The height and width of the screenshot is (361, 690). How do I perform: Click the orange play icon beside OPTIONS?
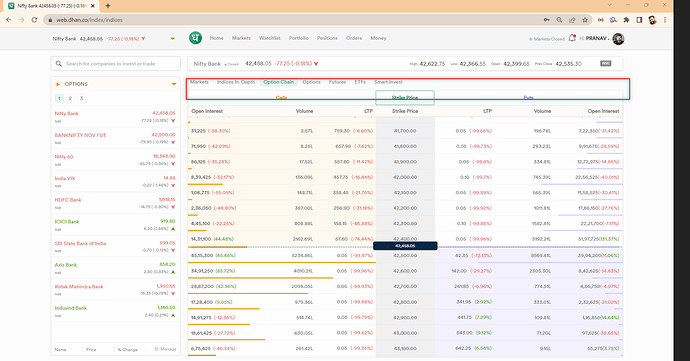coord(58,84)
